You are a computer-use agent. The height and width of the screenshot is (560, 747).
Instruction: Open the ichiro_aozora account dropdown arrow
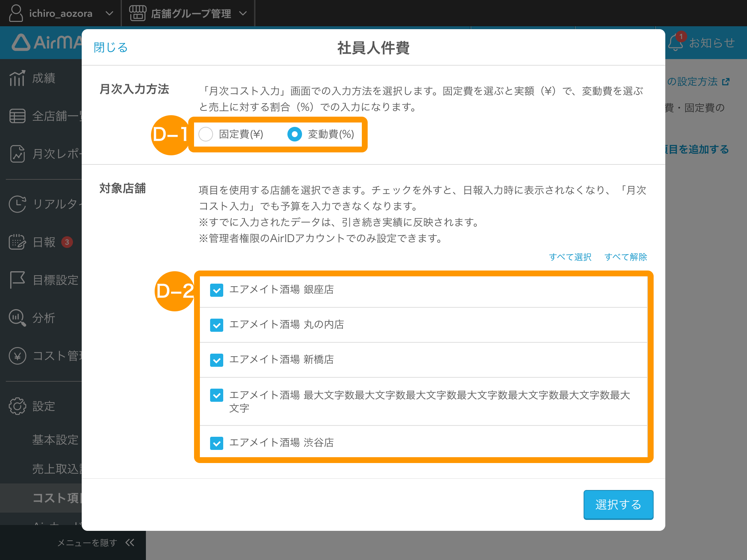coord(109,13)
